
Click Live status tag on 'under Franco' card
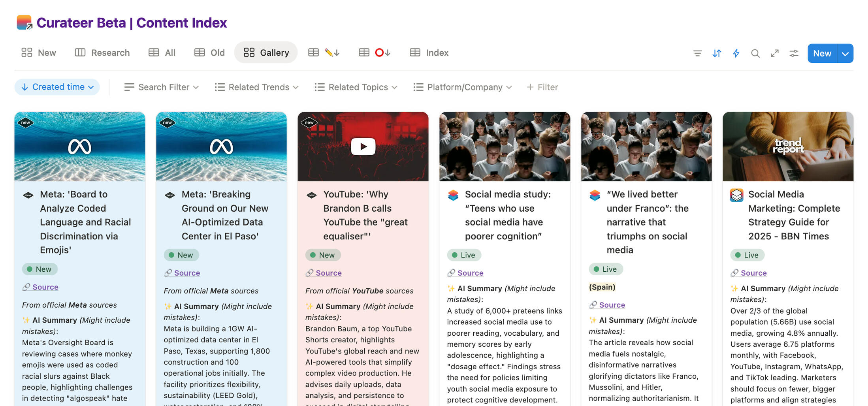coord(606,269)
